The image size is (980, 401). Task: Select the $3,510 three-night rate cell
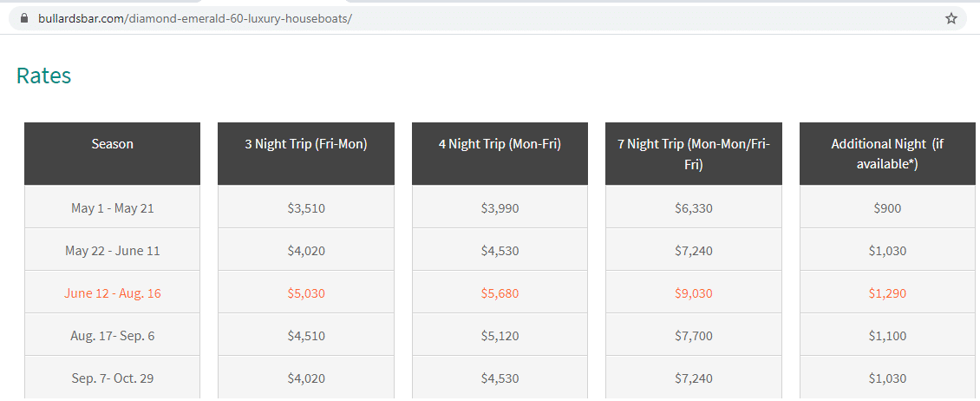(x=306, y=207)
